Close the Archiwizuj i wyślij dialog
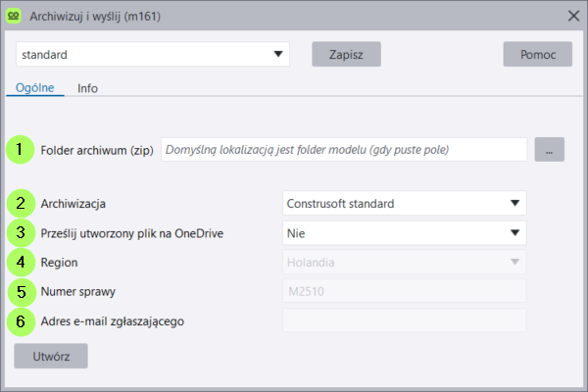Screen dimensions: 588x392 pyautogui.click(x=573, y=15)
